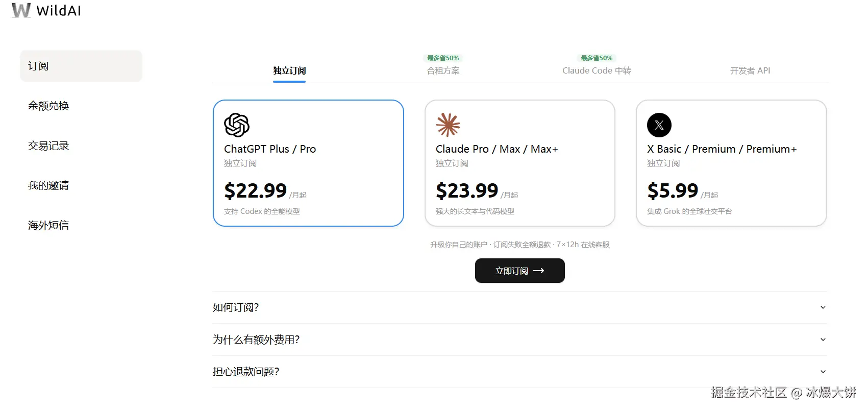868x411 pixels.
Task: Pick the X Basic / Premium plan card
Action: (x=731, y=163)
